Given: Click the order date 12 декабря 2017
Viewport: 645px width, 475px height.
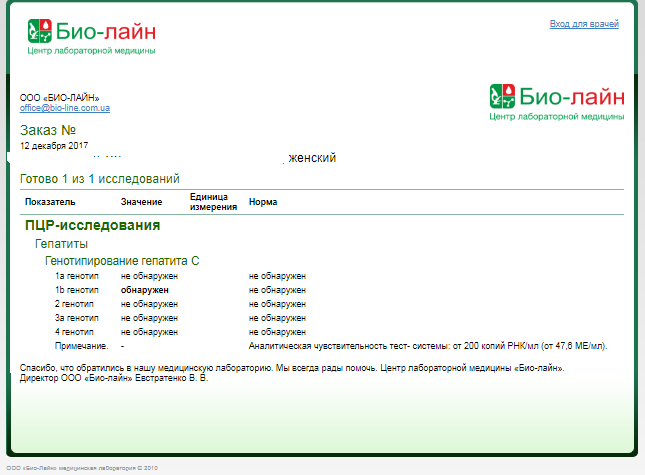Looking at the screenshot, I should [54, 146].
